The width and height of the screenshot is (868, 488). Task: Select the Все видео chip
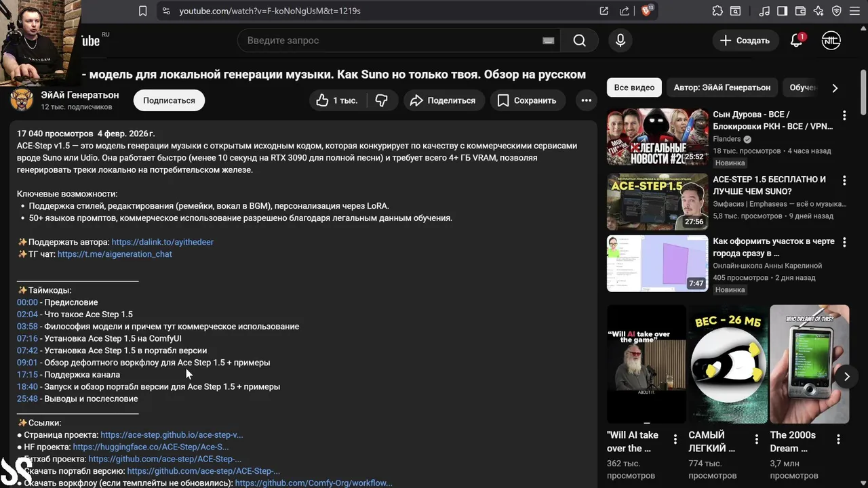click(x=634, y=87)
